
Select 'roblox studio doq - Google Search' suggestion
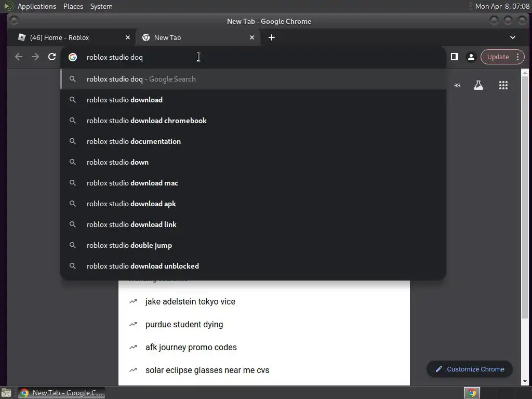pyautogui.click(x=253, y=79)
